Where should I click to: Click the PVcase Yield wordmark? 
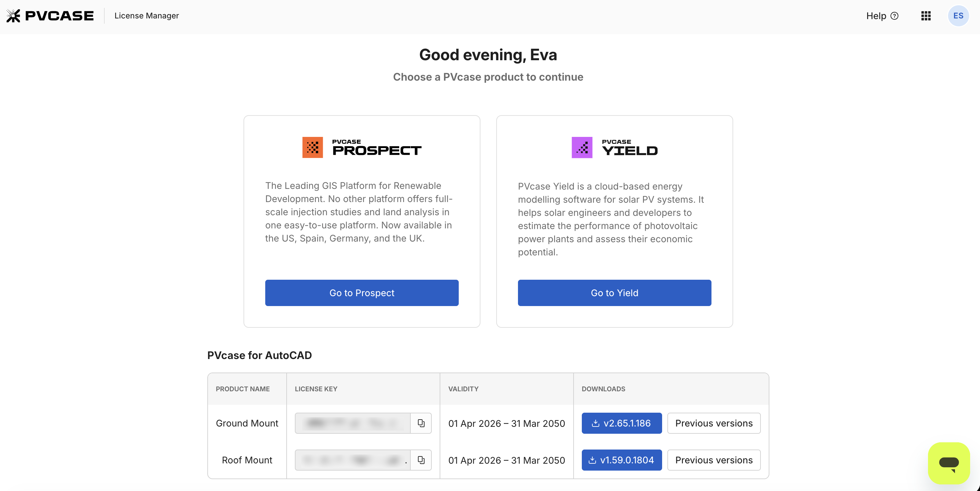tap(629, 147)
